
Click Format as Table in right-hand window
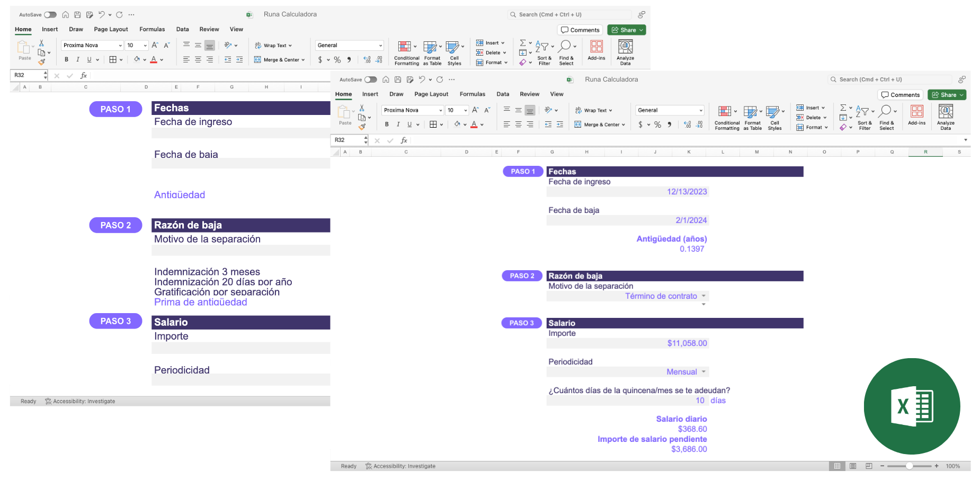(752, 117)
